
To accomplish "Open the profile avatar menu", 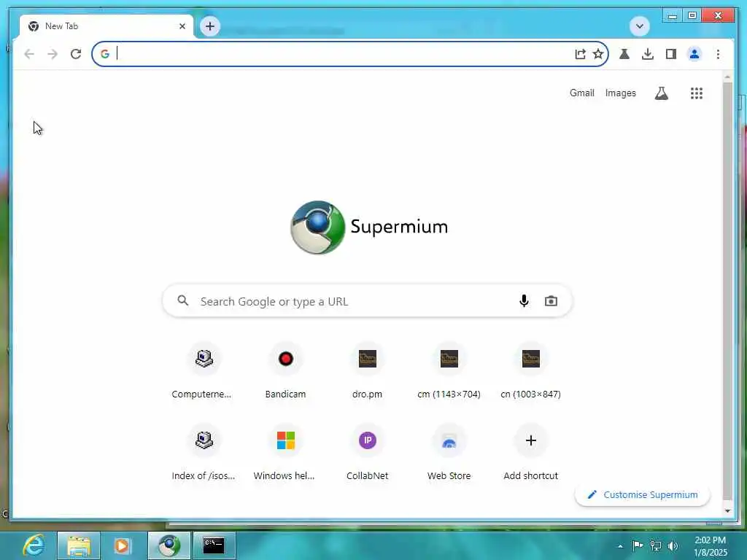I will (694, 54).
